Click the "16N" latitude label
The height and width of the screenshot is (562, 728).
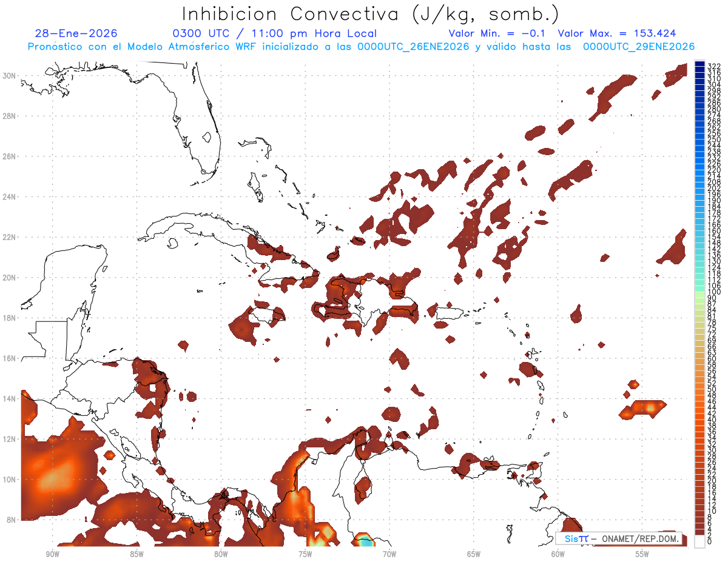tap(9, 358)
